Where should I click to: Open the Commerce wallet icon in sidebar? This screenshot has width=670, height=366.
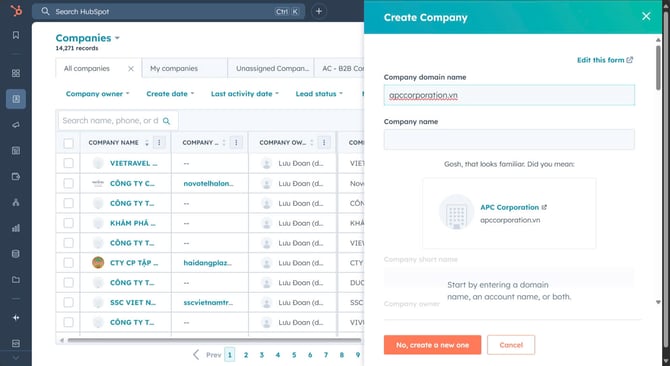coord(16,176)
